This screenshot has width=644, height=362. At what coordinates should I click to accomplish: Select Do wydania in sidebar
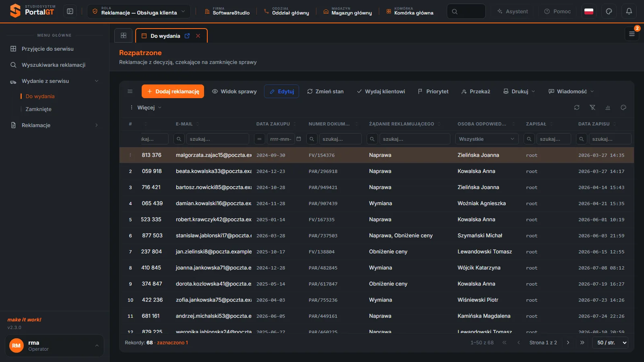tap(40, 96)
